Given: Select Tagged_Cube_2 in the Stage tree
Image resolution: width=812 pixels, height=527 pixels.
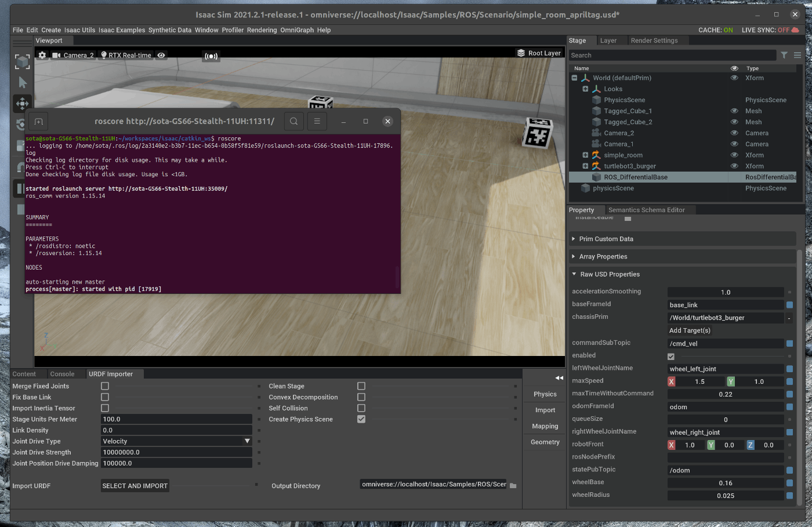Looking at the screenshot, I should coord(628,122).
